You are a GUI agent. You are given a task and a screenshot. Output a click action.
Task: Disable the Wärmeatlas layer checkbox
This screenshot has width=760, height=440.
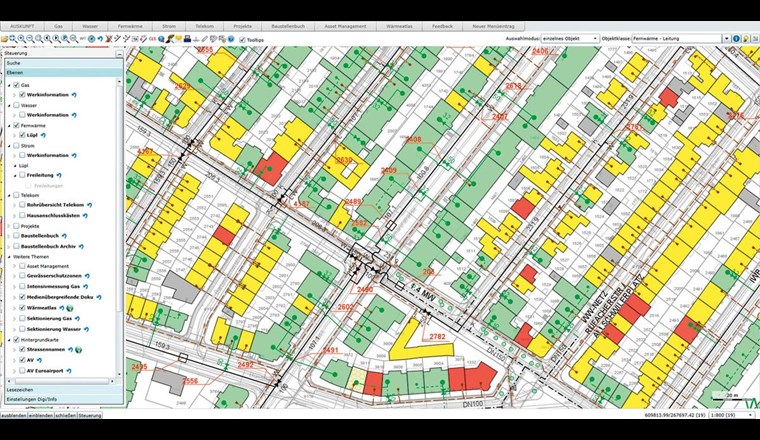click(21, 308)
